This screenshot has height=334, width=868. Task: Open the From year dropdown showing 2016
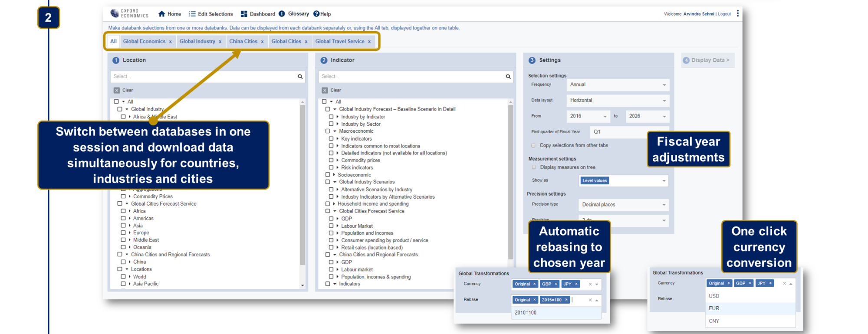pyautogui.click(x=588, y=116)
